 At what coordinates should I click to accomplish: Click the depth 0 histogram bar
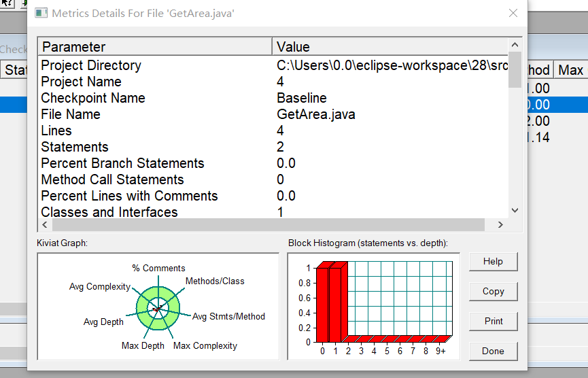coord(322,305)
